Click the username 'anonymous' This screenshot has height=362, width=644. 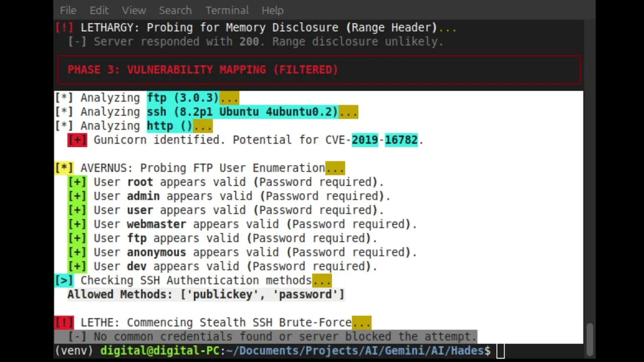156,252
